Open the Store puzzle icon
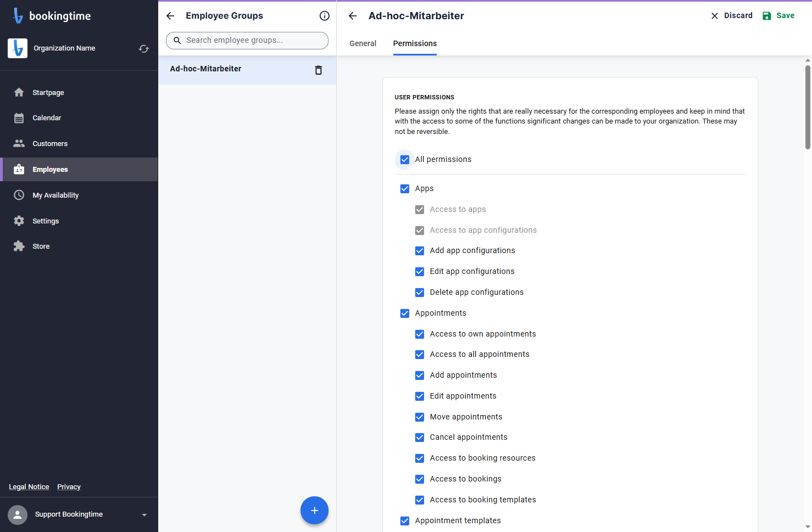Screen dimensions: 812x532 click(x=19, y=247)
